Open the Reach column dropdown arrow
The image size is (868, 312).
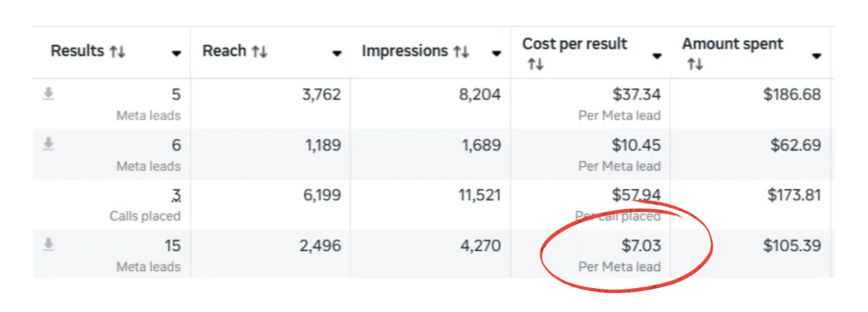point(337,54)
